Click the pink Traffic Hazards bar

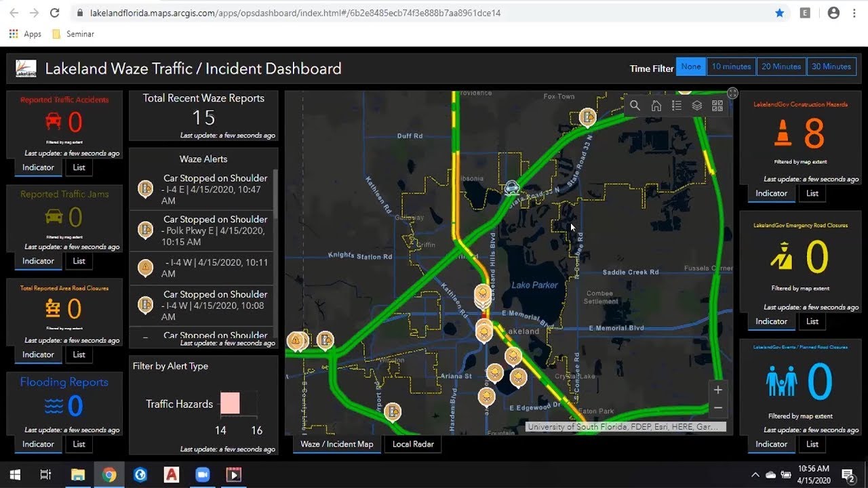click(230, 403)
